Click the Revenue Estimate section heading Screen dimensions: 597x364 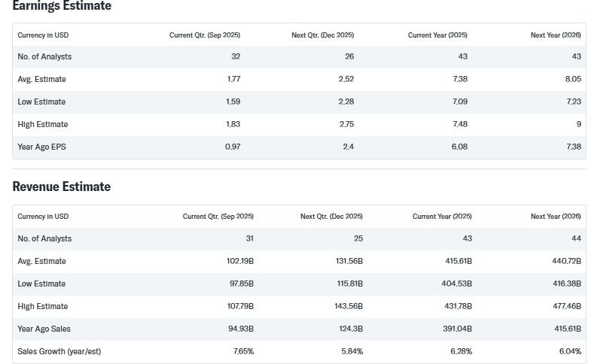point(62,187)
